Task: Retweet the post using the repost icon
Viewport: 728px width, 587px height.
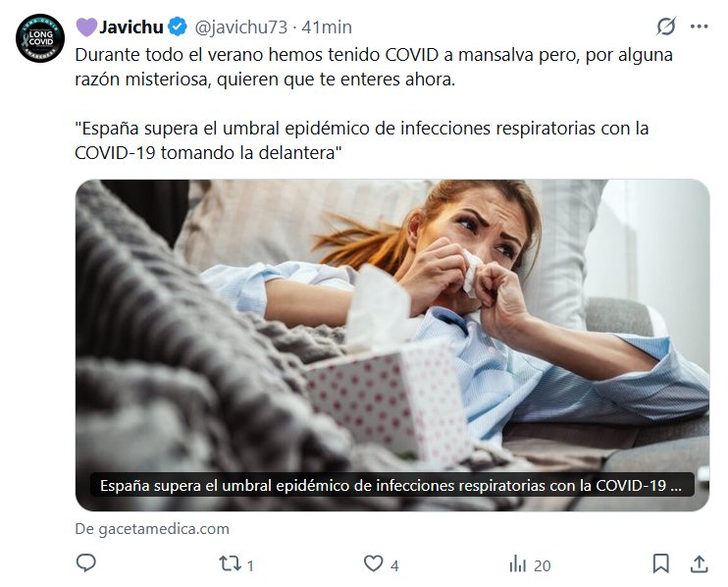Action: tap(230, 563)
